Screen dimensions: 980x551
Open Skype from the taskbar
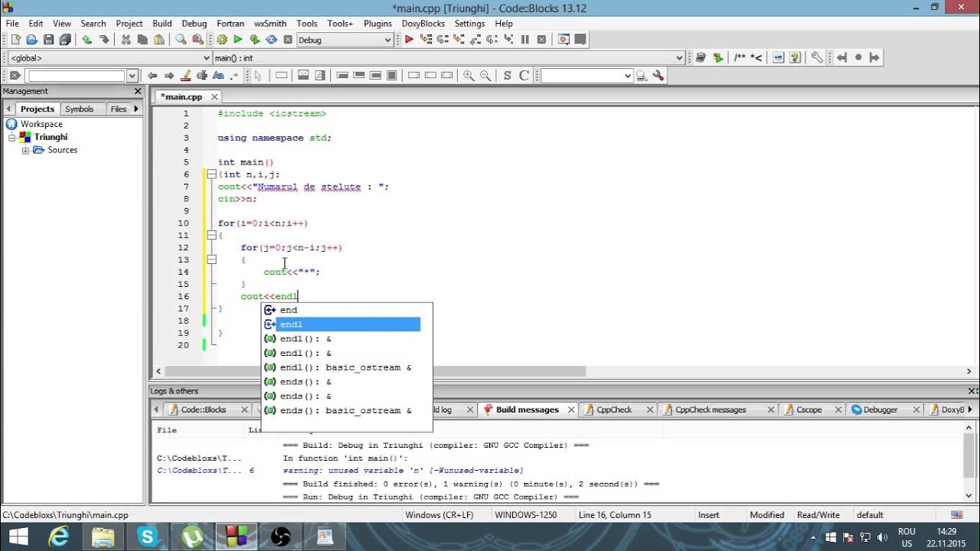(x=147, y=536)
